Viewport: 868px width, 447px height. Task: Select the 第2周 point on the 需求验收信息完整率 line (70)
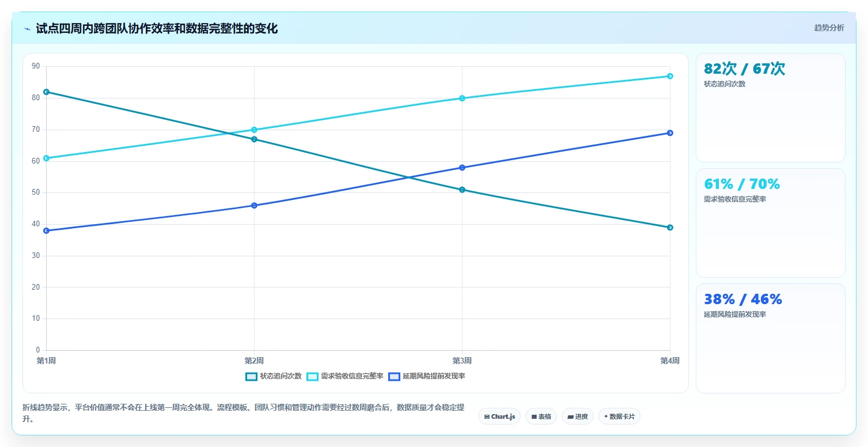coord(254,130)
